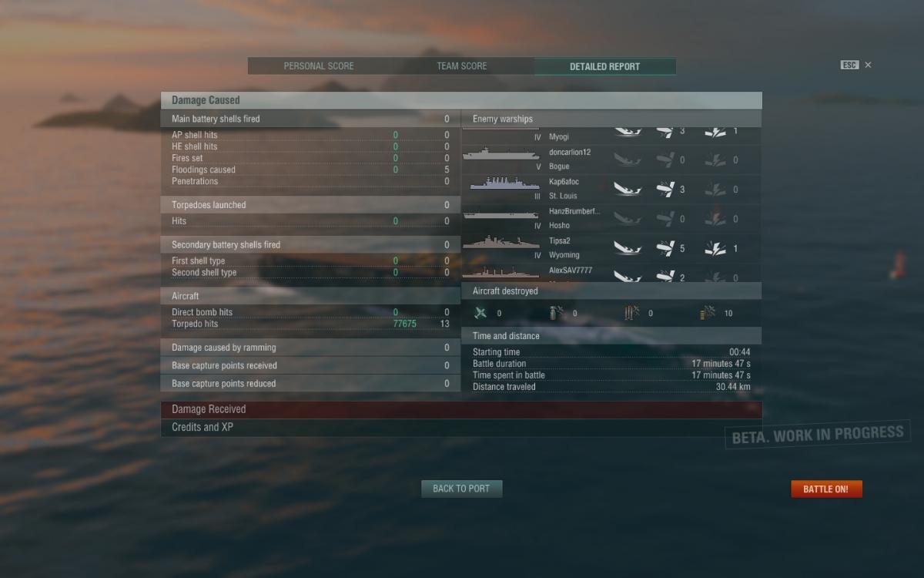
Task: Click the critical hit icon in Tipsa2 row
Action: pos(715,248)
